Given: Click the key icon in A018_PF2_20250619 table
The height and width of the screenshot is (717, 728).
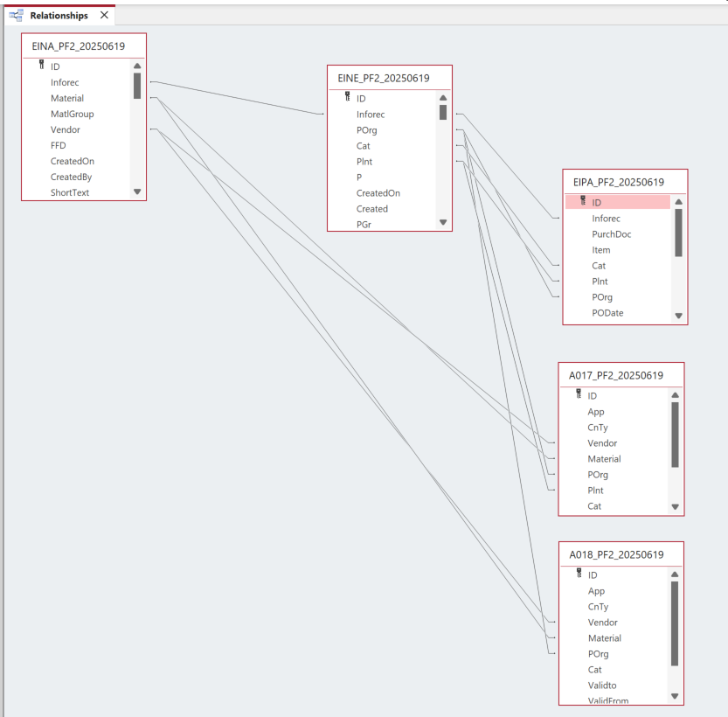Looking at the screenshot, I should pos(578,574).
